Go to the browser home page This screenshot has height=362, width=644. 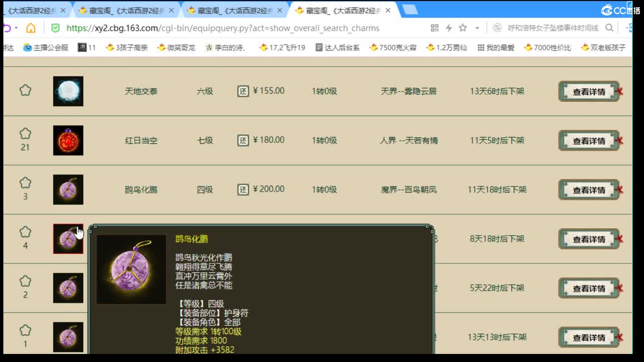(31, 28)
